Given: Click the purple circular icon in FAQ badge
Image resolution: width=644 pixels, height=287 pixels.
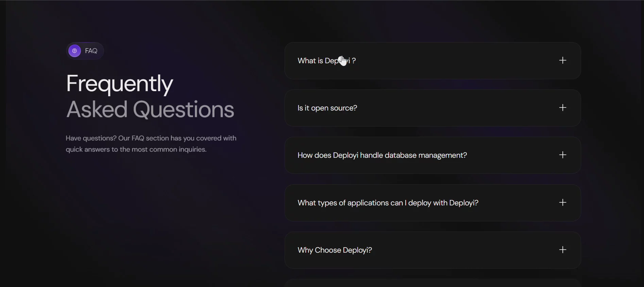Looking at the screenshot, I should 74,51.
